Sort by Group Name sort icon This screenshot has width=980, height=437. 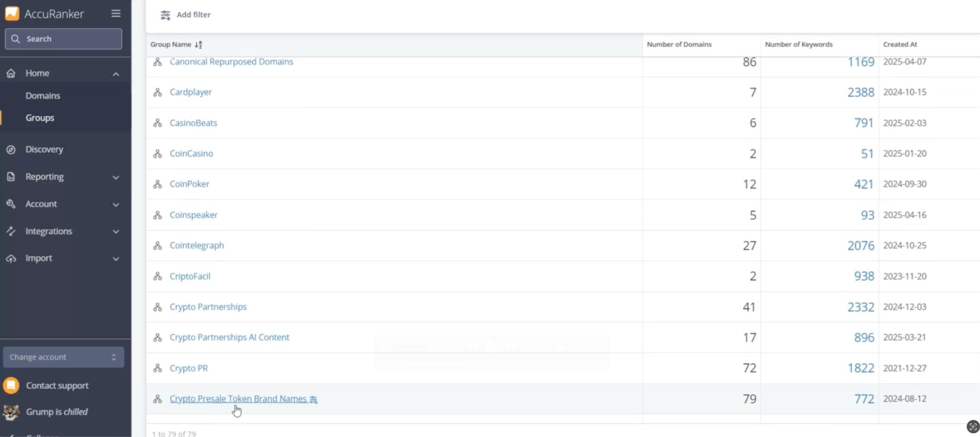tap(199, 45)
